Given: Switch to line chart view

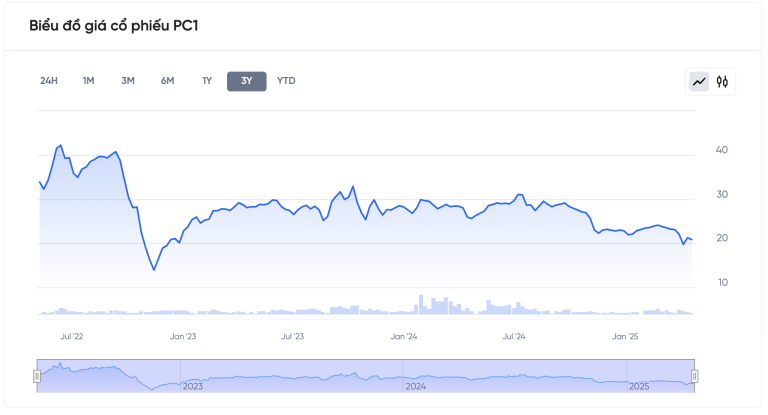Looking at the screenshot, I should (699, 82).
